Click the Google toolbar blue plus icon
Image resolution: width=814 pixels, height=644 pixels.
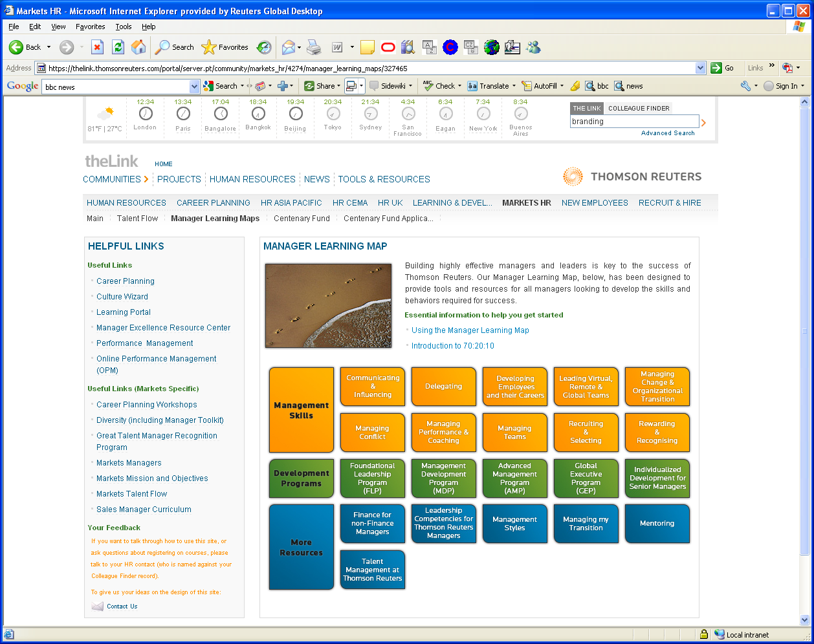click(x=282, y=86)
